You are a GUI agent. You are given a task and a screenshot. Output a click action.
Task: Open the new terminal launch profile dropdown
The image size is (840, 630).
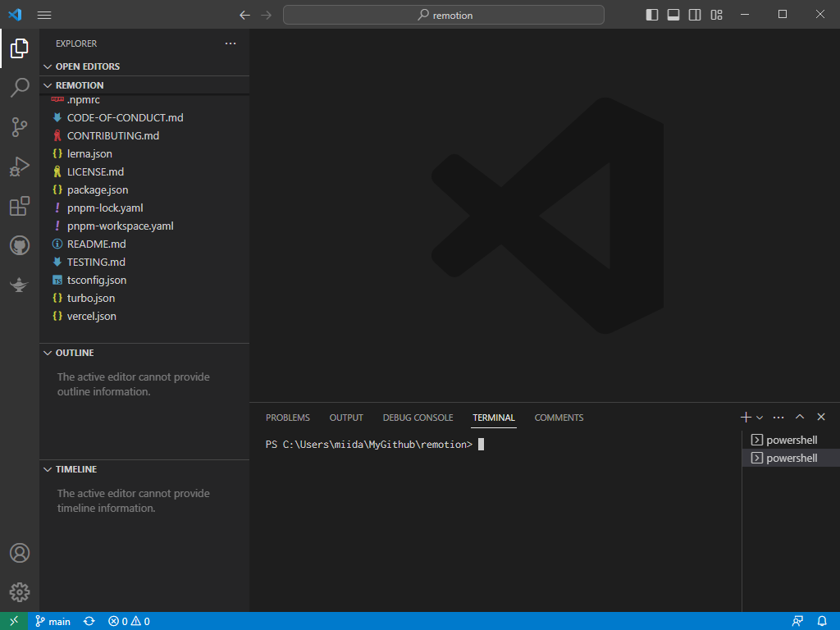pos(760,418)
